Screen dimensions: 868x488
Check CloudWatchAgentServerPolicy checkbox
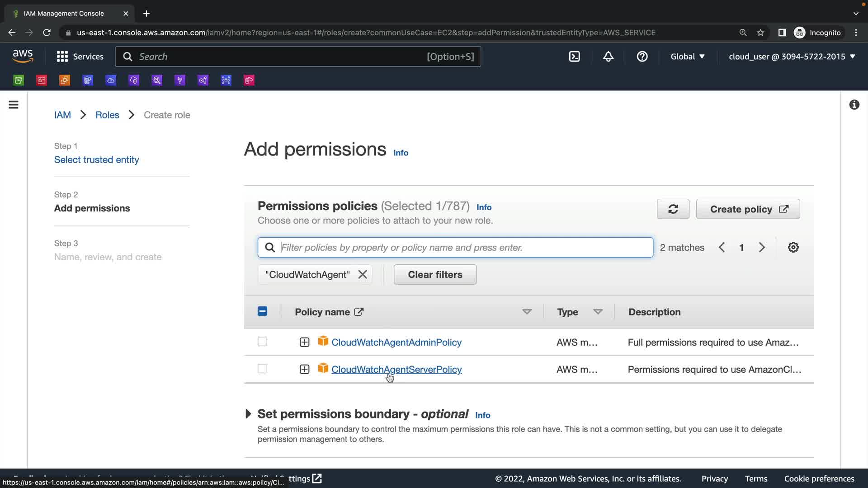click(x=262, y=369)
